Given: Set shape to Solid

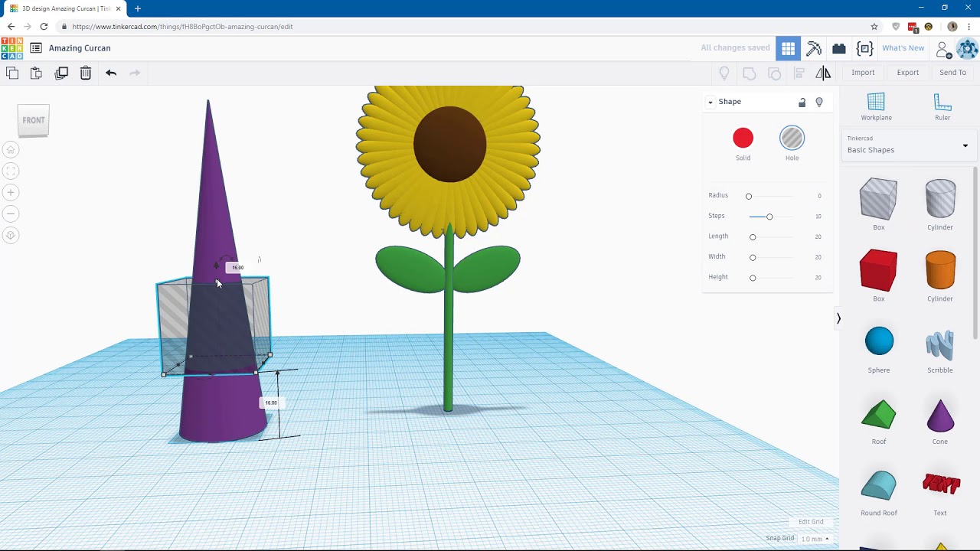Looking at the screenshot, I should (743, 139).
